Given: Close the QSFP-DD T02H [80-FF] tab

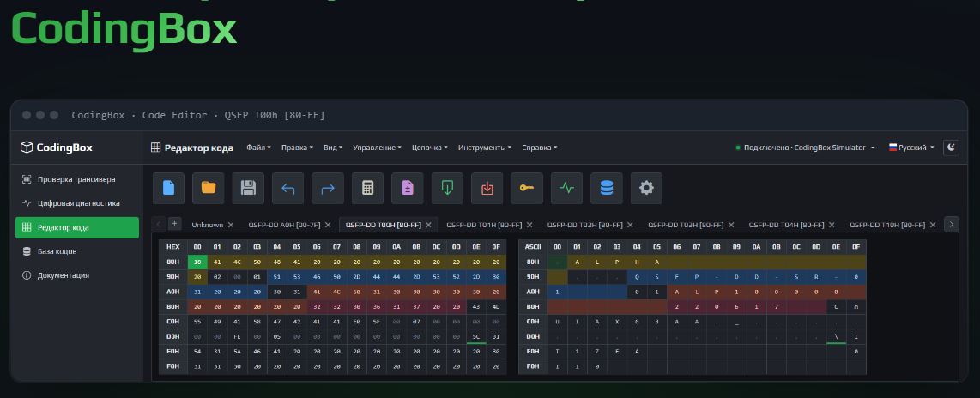Looking at the screenshot, I should [630, 225].
